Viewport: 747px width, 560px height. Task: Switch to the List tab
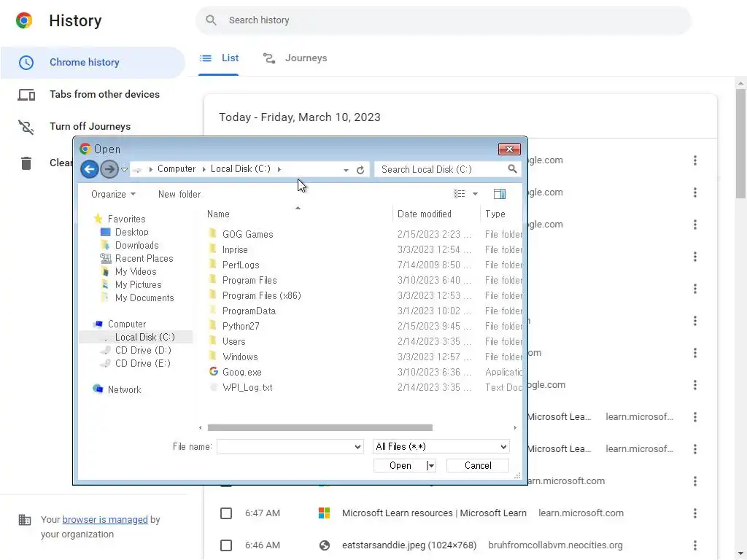(219, 58)
